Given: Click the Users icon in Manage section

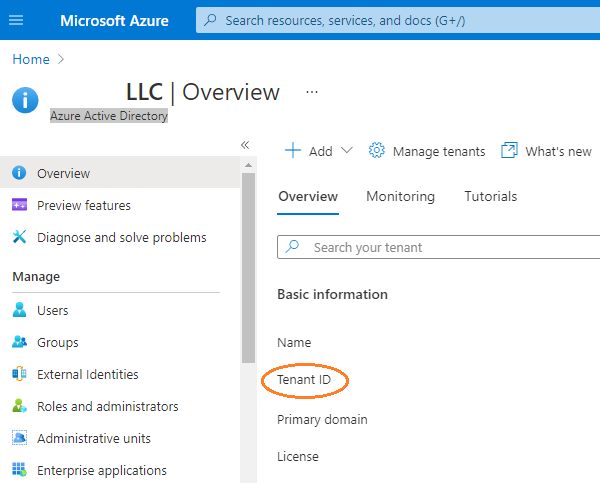Looking at the screenshot, I should click(19, 310).
